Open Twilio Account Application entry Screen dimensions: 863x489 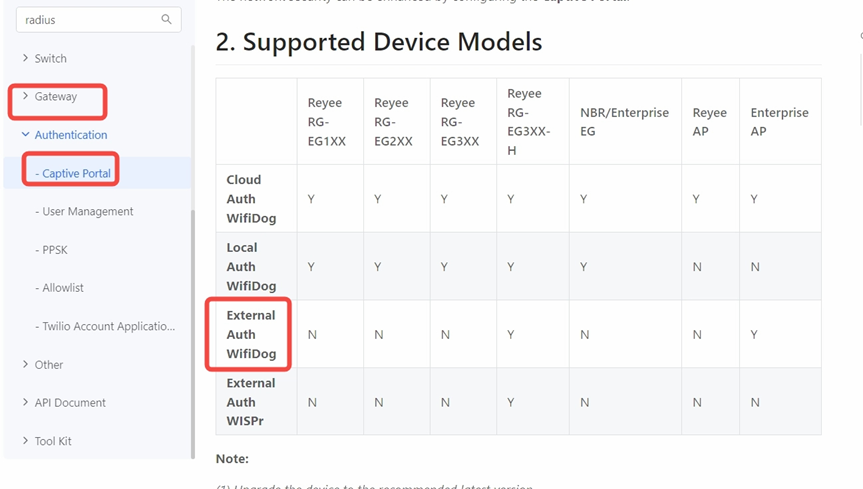[x=105, y=326]
